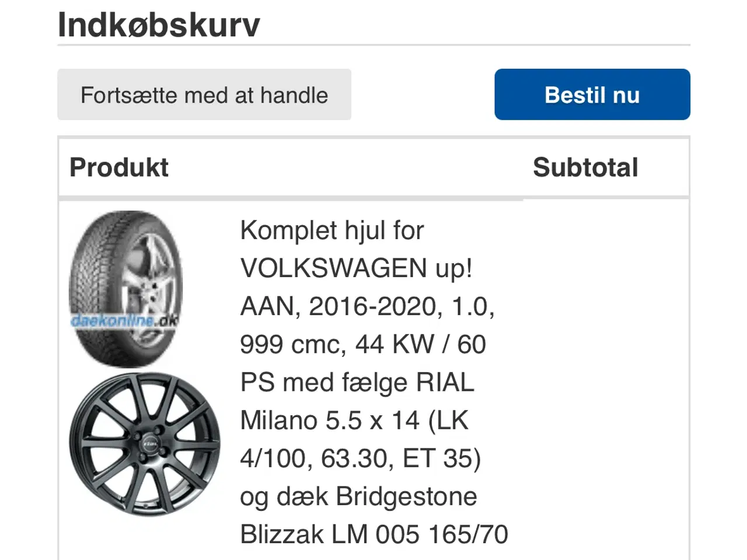
Task: Click the cart table header row
Action: tap(373, 167)
